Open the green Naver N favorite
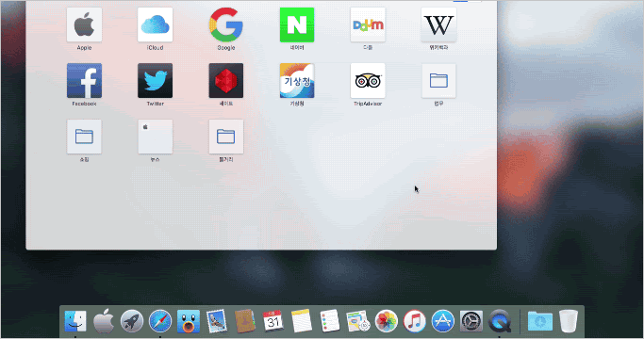 pos(297,24)
